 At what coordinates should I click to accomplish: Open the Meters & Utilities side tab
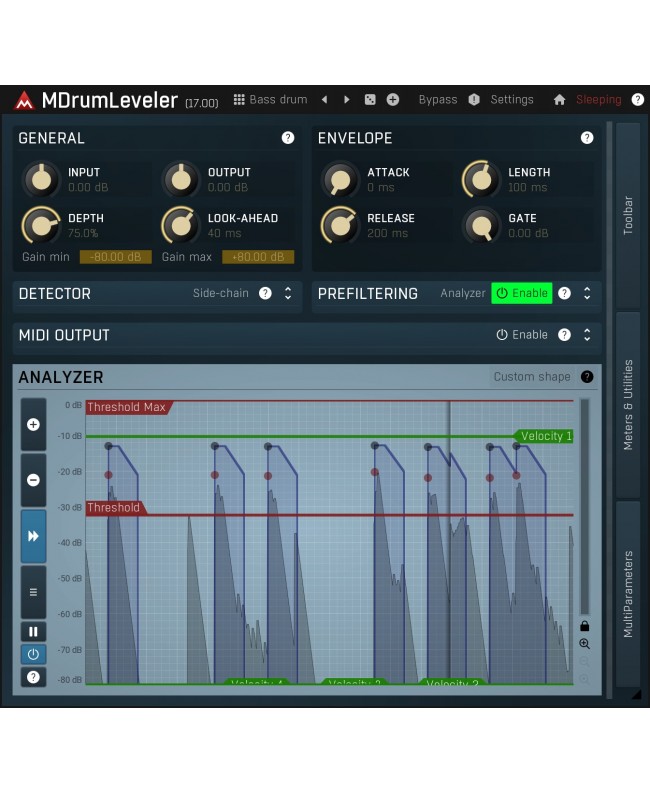coord(628,405)
